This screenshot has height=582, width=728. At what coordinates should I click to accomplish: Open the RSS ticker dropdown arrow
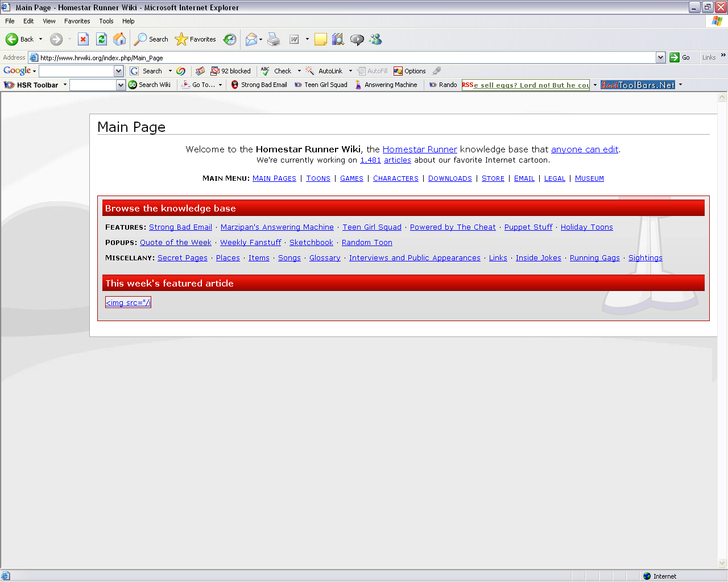click(595, 85)
